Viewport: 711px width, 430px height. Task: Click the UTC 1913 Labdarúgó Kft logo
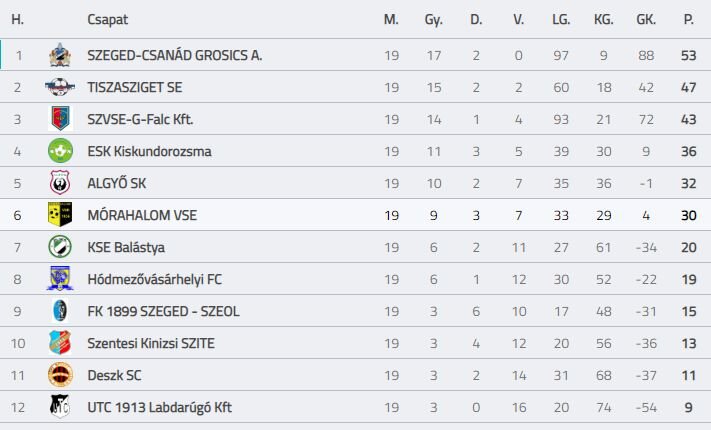(x=60, y=406)
